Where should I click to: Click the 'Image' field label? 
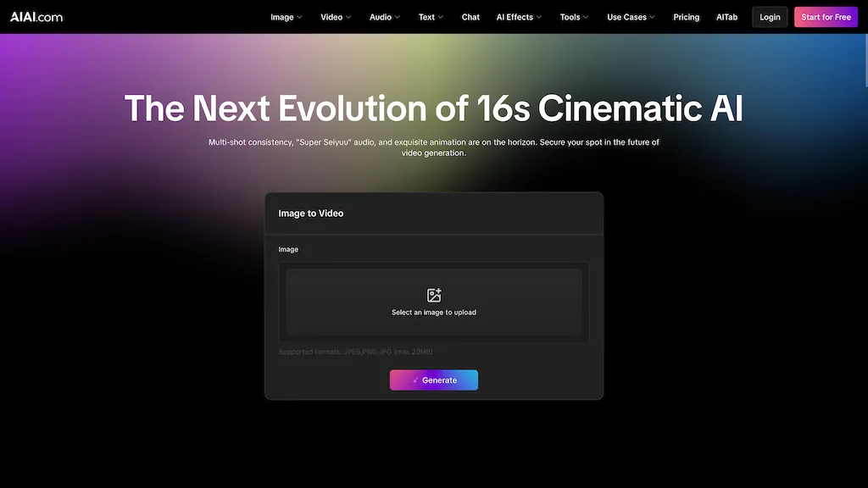[x=288, y=250]
